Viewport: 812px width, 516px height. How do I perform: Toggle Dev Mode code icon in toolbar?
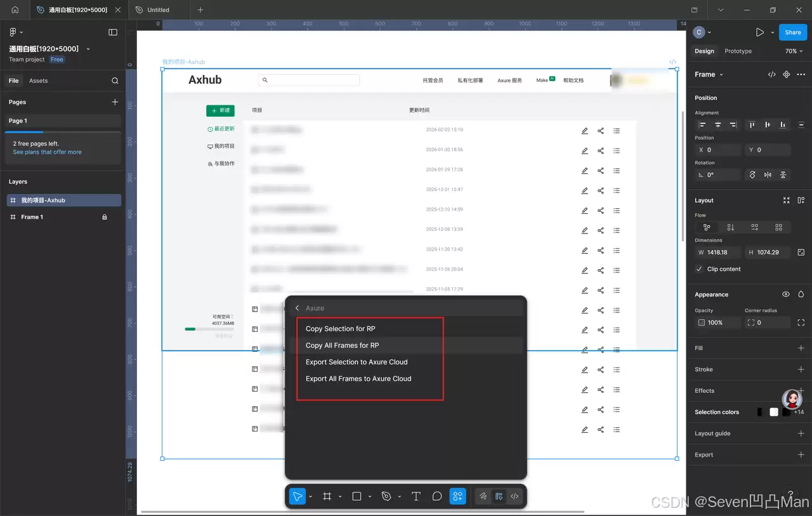click(514, 496)
